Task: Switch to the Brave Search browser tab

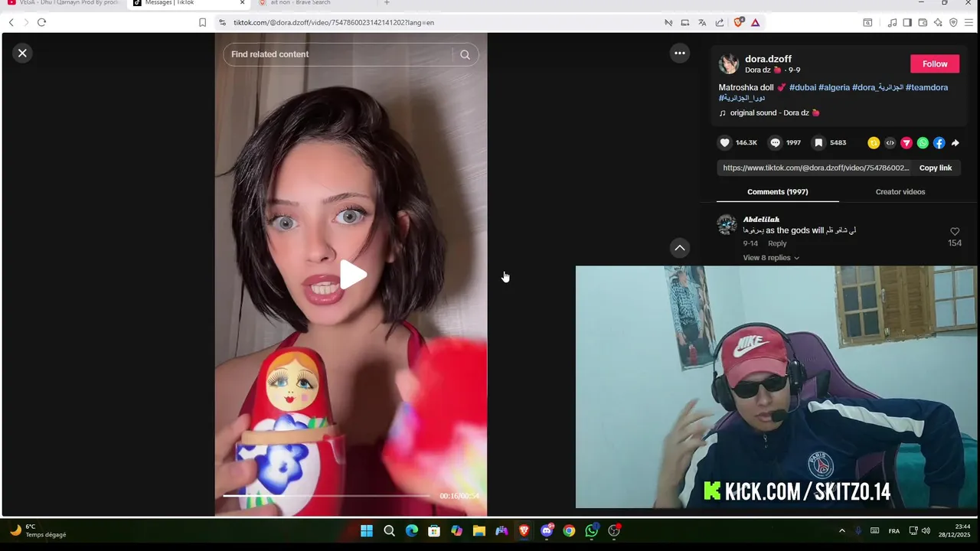Action: click(314, 3)
